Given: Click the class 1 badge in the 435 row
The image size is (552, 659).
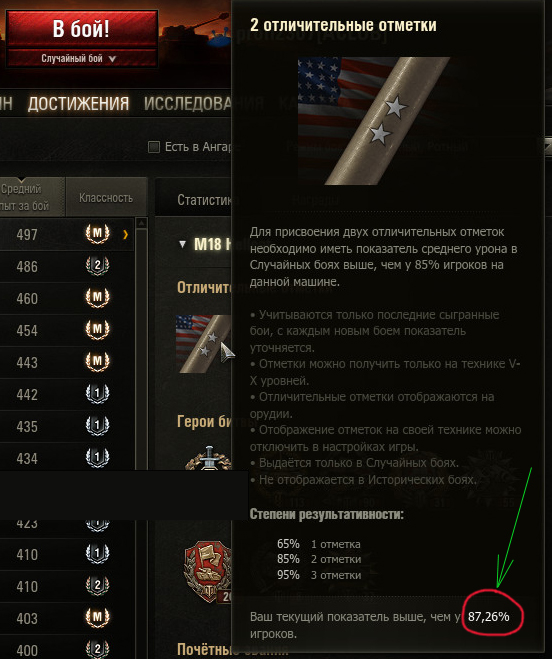Looking at the screenshot, I should pos(98,425).
